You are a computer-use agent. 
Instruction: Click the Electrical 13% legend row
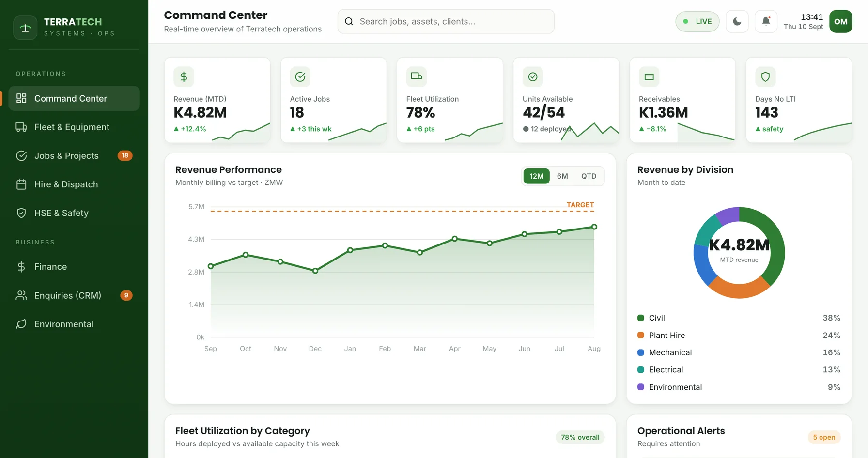click(x=739, y=370)
